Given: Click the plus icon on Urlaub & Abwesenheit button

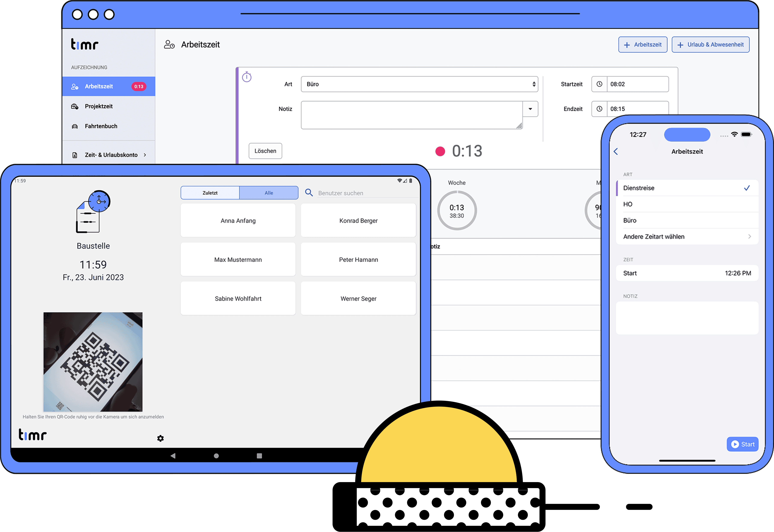Looking at the screenshot, I should coord(680,45).
